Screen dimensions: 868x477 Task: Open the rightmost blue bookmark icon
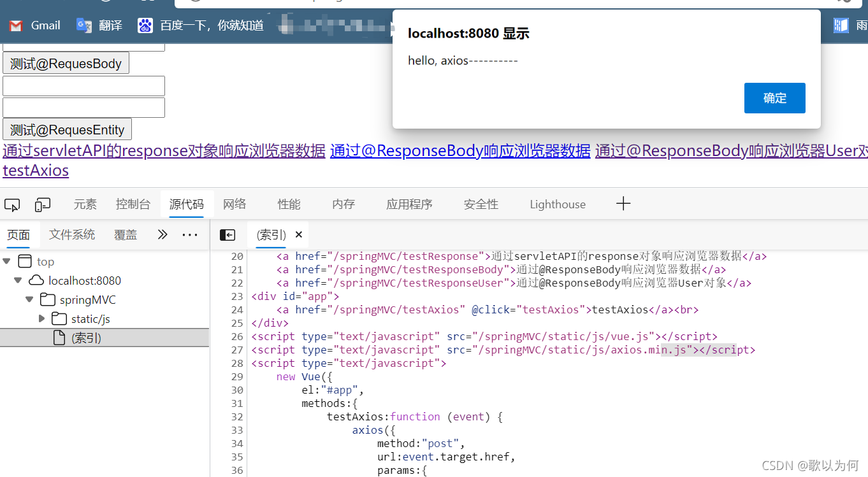841,25
